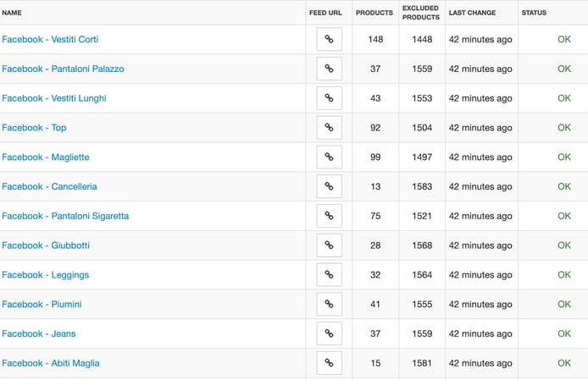
Task: Click the STATUS column header
Action: click(534, 13)
